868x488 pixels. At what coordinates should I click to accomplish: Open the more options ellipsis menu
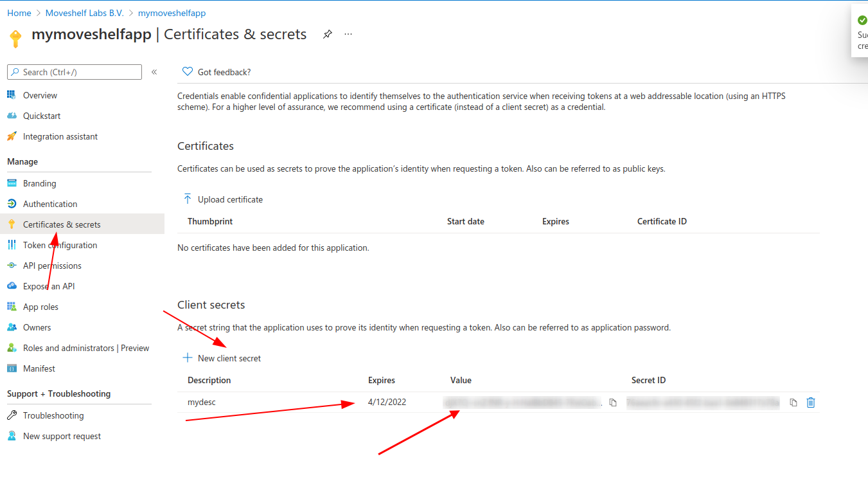(x=348, y=34)
